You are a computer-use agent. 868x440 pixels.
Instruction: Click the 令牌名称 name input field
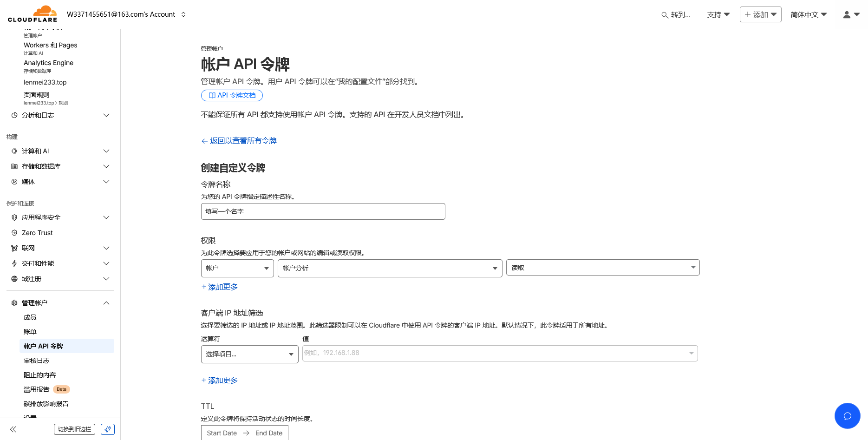click(323, 211)
